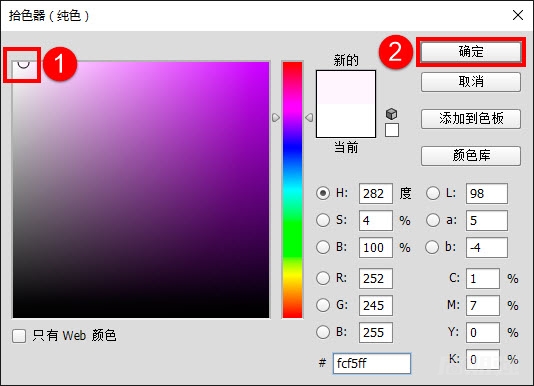
Task: Click the Y yellow field showing 0
Action: 483,332
